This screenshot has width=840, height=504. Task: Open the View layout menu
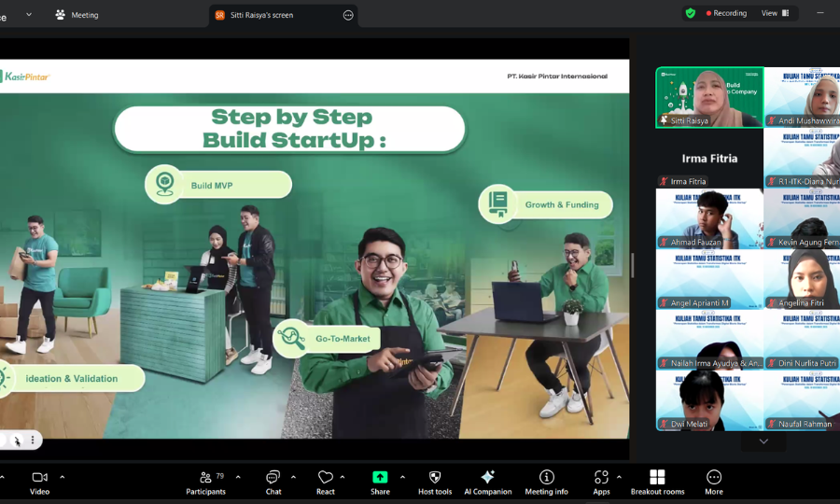coord(776,13)
